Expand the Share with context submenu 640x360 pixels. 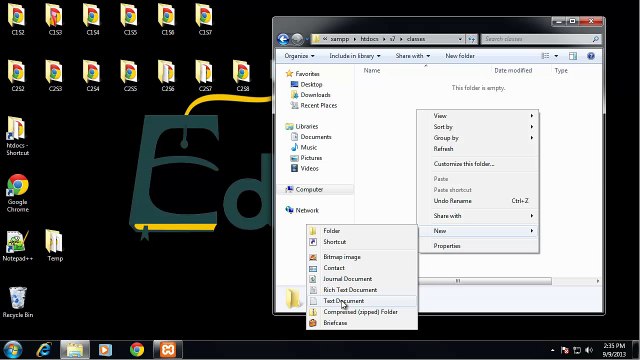[478, 216]
